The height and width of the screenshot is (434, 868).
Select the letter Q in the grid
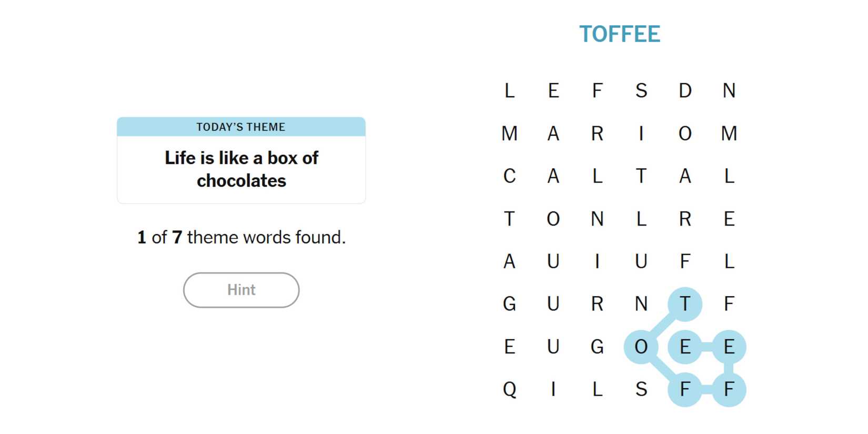509,390
